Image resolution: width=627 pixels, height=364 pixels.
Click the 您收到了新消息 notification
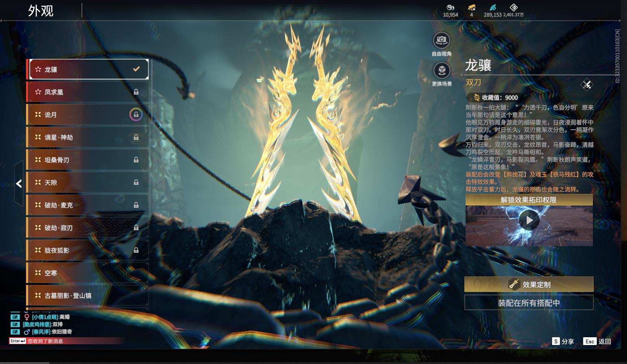[x=45, y=341]
